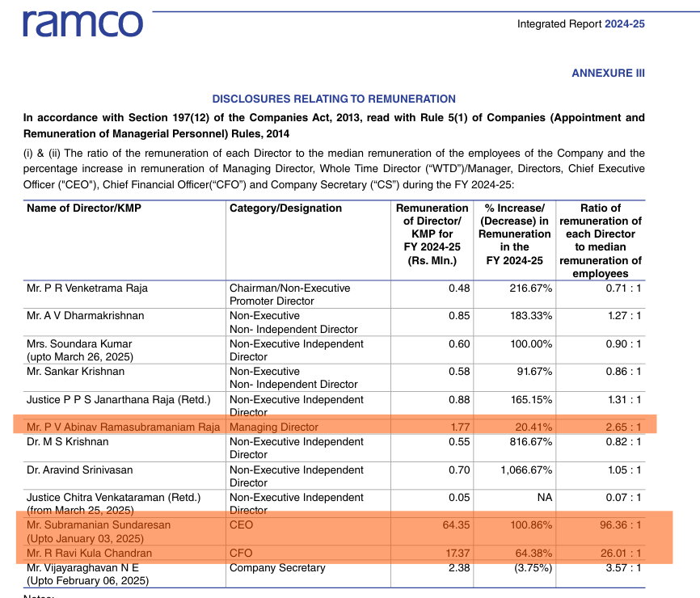Select the name 'Mr. P R Venketrama Raja'

tap(87, 288)
